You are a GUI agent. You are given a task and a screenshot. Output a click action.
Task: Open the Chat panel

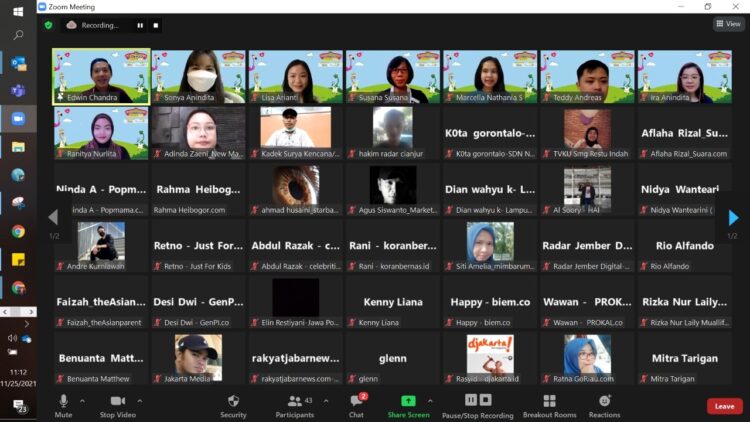tap(356, 403)
